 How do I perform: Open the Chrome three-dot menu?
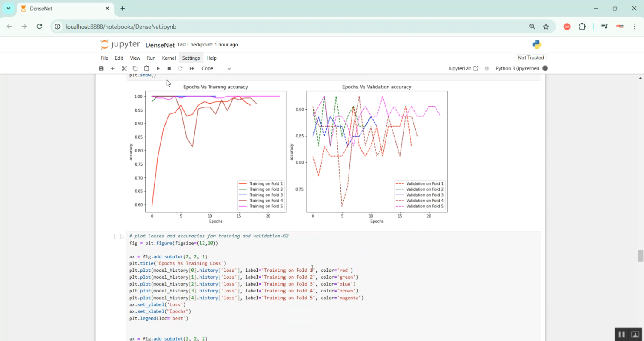[x=635, y=27]
